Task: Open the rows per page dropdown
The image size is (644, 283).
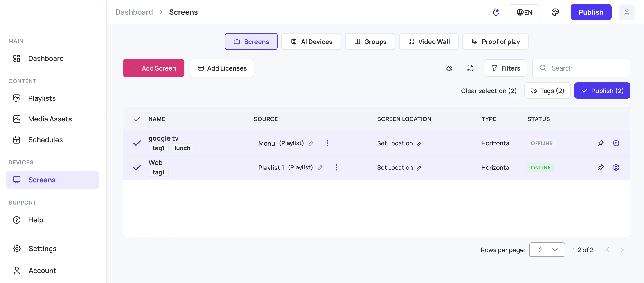Action: click(x=547, y=250)
